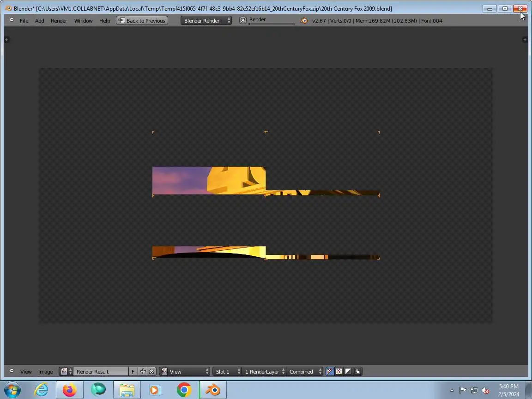This screenshot has width=532, height=399.
Task: Toggle color channel display (checkered icon)
Action: tap(339, 371)
